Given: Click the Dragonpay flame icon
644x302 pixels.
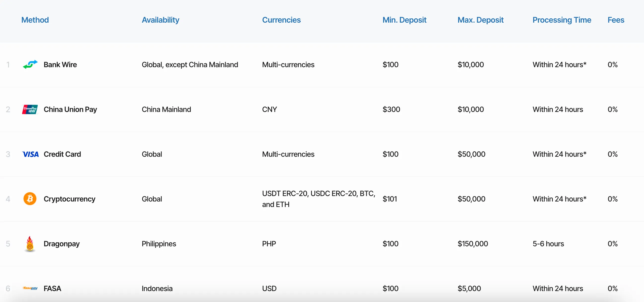Looking at the screenshot, I should coord(30,244).
